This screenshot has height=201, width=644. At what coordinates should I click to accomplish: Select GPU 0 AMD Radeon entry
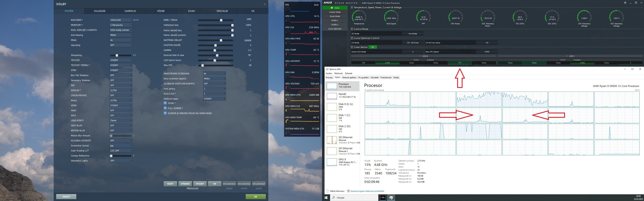coord(342,162)
